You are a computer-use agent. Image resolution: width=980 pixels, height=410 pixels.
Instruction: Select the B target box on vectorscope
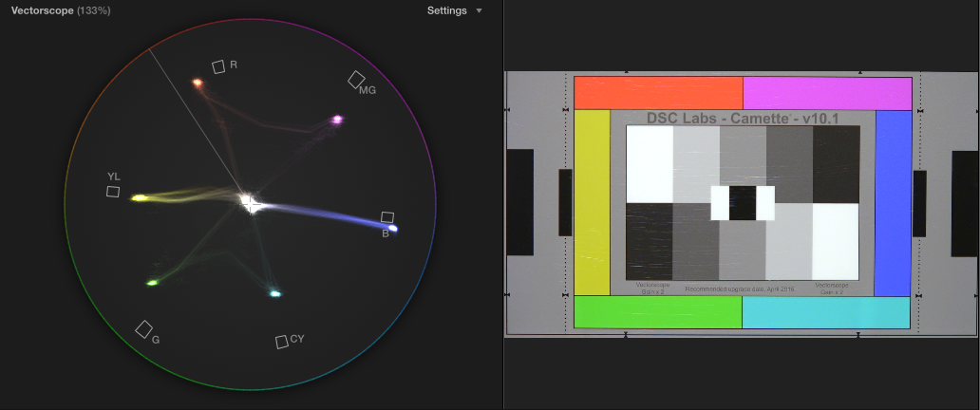click(387, 217)
